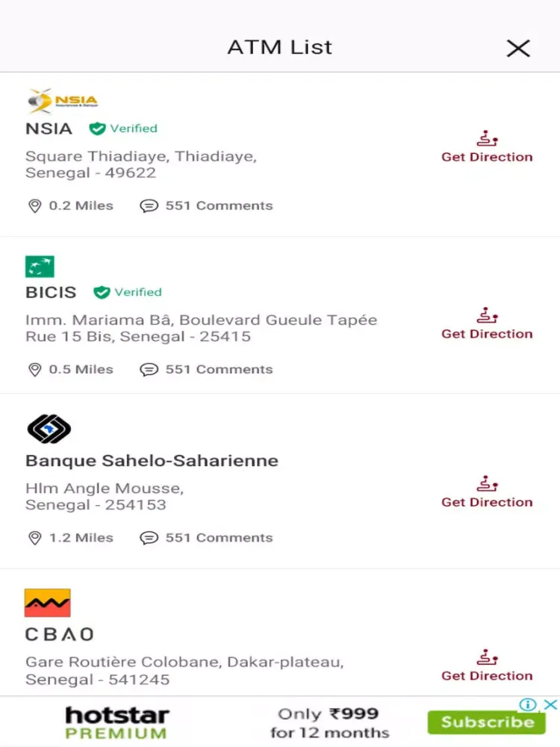Click Subscribe on Hotstar ad
The width and height of the screenshot is (560, 747).
pos(486,722)
